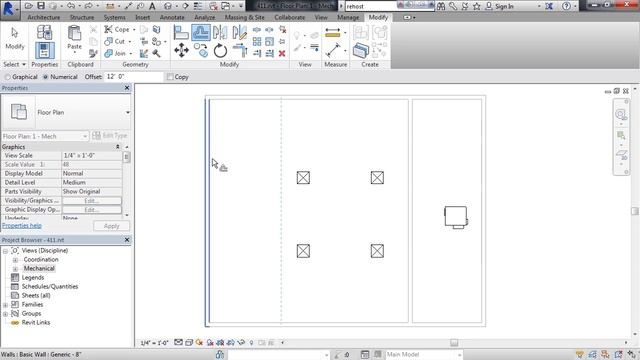Select the Array tool icon
This screenshot has width=640, height=360.
tap(257, 42)
